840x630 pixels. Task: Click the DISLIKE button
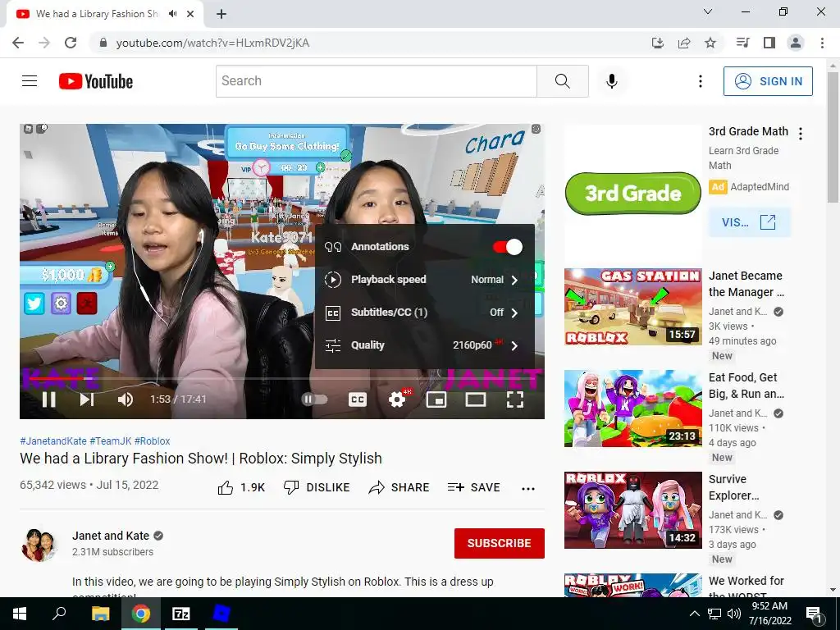click(x=316, y=487)
